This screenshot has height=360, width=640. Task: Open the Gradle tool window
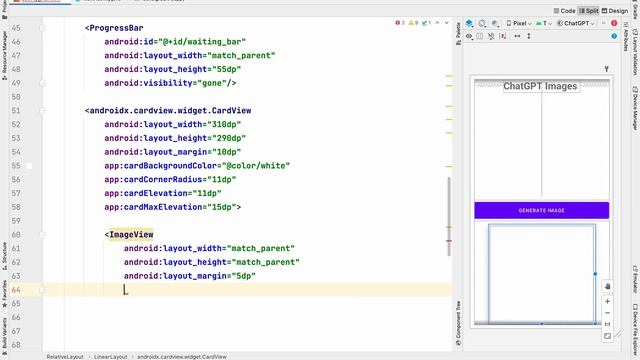click(x=635, y=10)
